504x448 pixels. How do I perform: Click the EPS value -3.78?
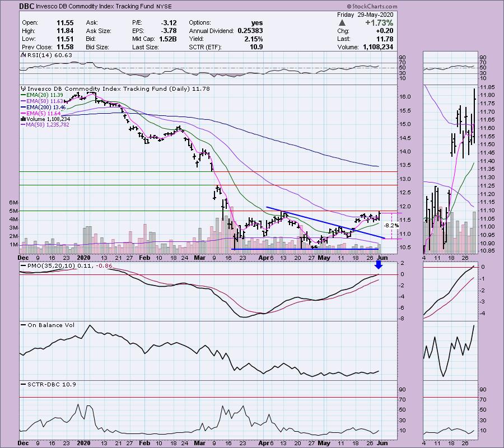pos(169,31)
